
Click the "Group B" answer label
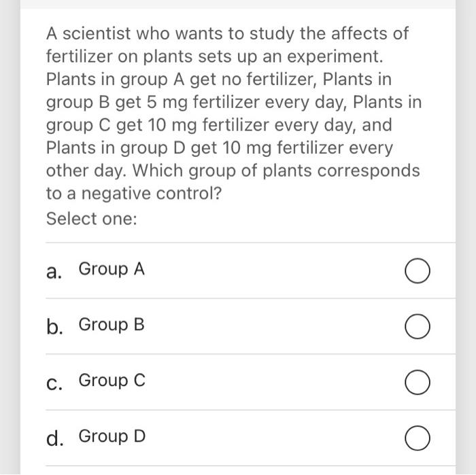[112, 326]
